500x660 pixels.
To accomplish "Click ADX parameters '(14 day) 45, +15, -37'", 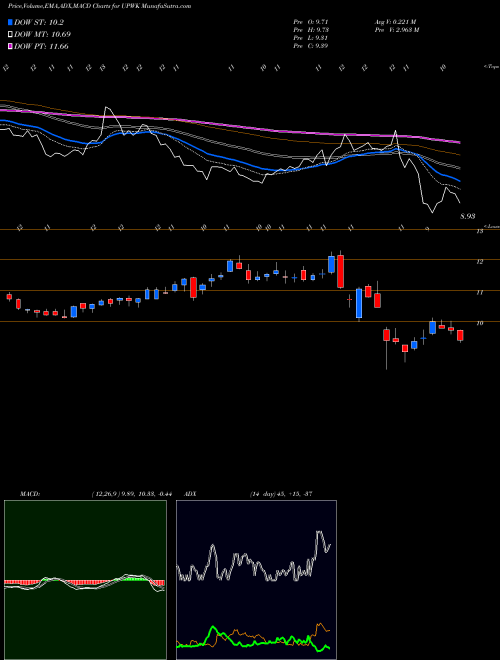I will coord(281,494).
